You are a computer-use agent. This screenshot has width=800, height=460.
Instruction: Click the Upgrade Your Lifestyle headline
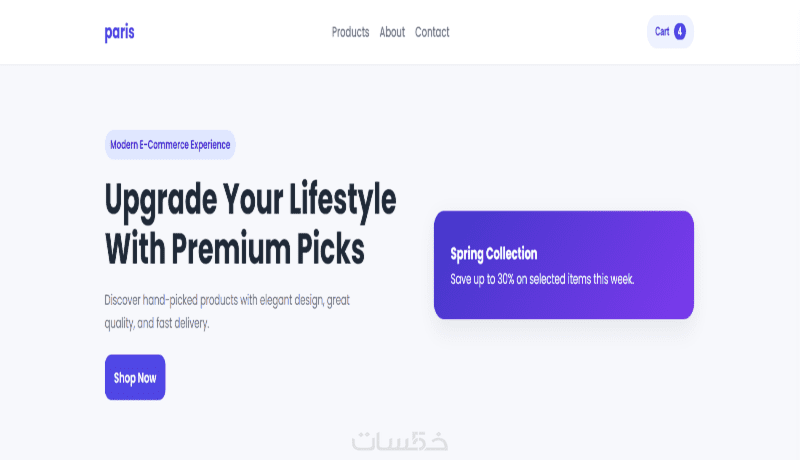coord(250,200)
